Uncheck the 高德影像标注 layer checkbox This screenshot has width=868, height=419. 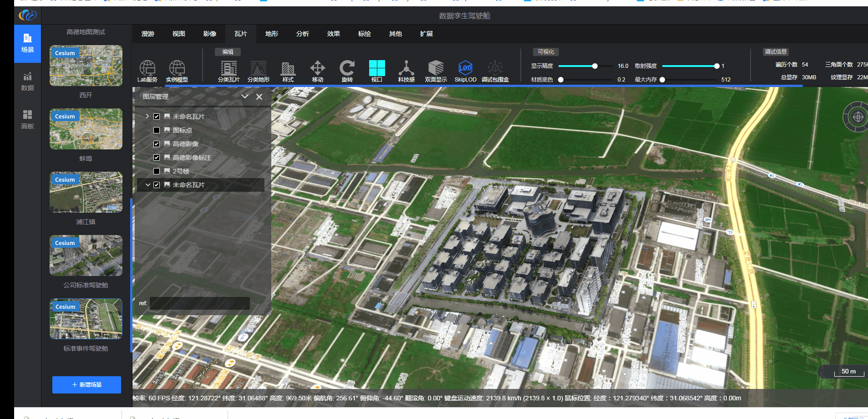(157, 158)
